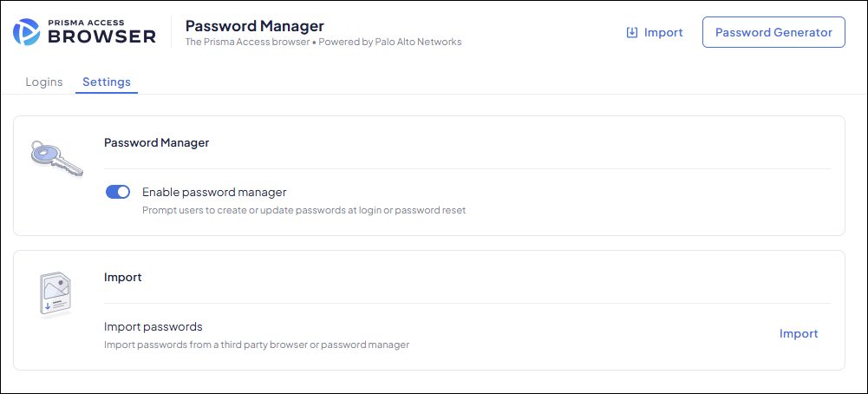
Task: Open the Logins tab
Action: tap(44, 82)
